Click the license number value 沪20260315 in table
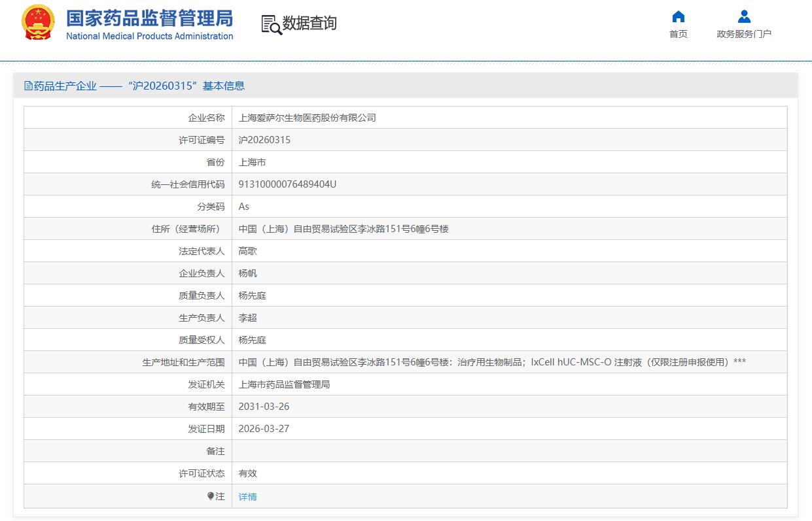 [x=264, y=140]
